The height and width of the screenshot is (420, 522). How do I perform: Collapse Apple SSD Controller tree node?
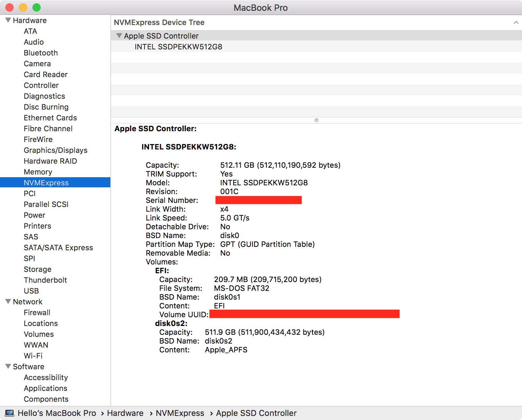click(x=119, y=36)
